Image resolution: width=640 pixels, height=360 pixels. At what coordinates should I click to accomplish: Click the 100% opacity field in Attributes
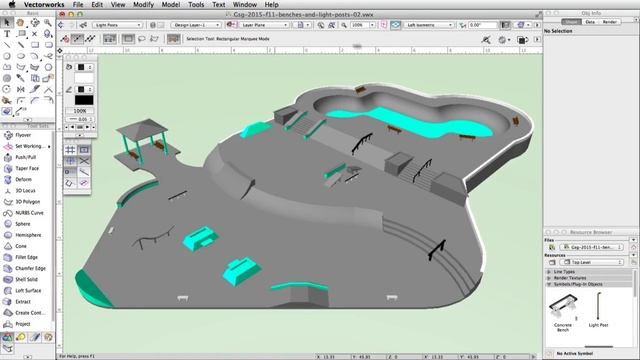[x=80, y=111]
